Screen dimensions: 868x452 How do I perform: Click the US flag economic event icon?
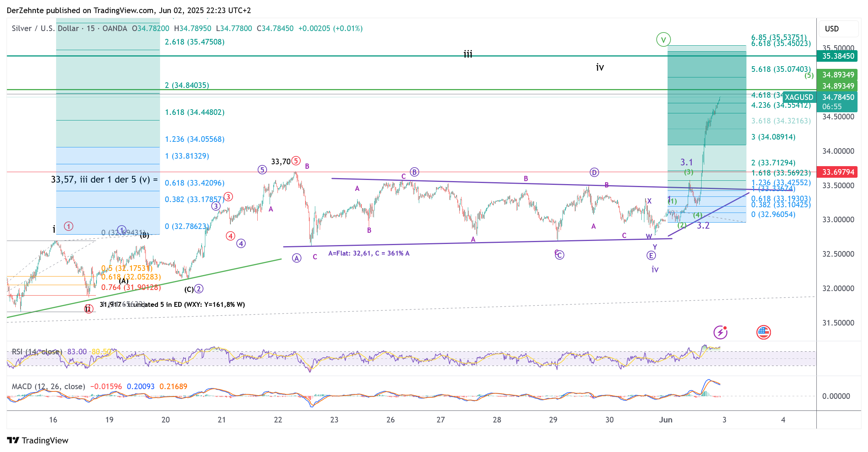pyautogui.click(x=763, y=332)
